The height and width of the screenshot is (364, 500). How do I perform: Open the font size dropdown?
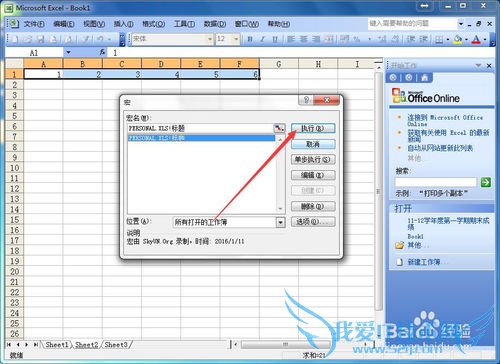pos(236,39)
